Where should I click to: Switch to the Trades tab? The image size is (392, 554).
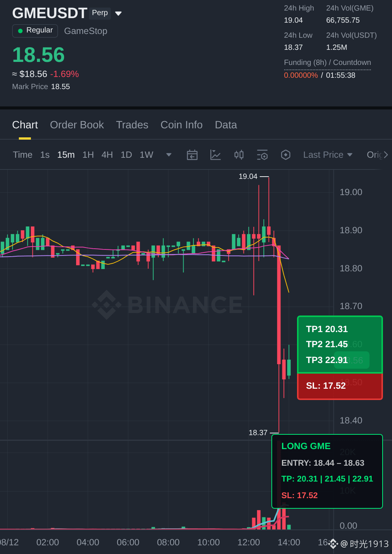(132, 125)
